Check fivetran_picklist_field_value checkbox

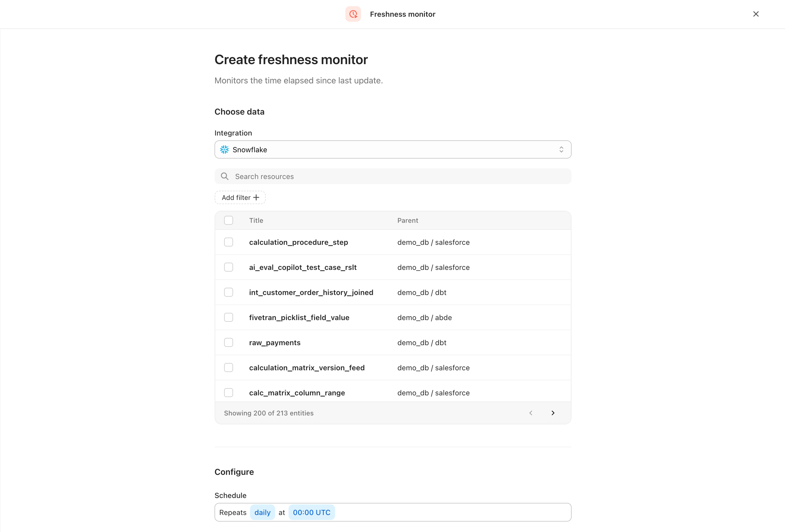point(229,317)
